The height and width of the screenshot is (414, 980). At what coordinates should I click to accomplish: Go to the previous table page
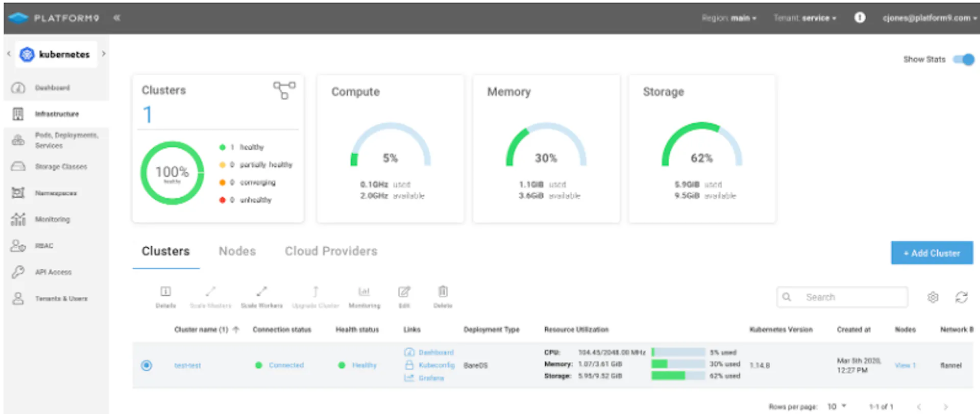click(919, 407)
